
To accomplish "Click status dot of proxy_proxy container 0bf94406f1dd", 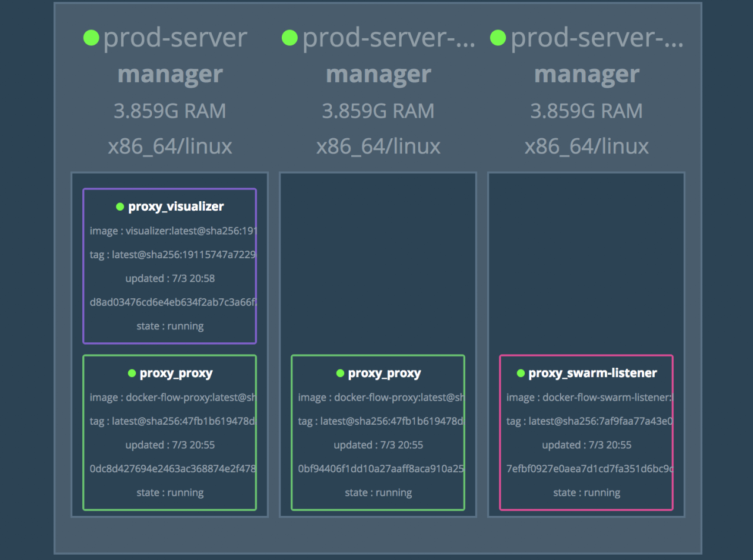I will [x=340, y=373].
